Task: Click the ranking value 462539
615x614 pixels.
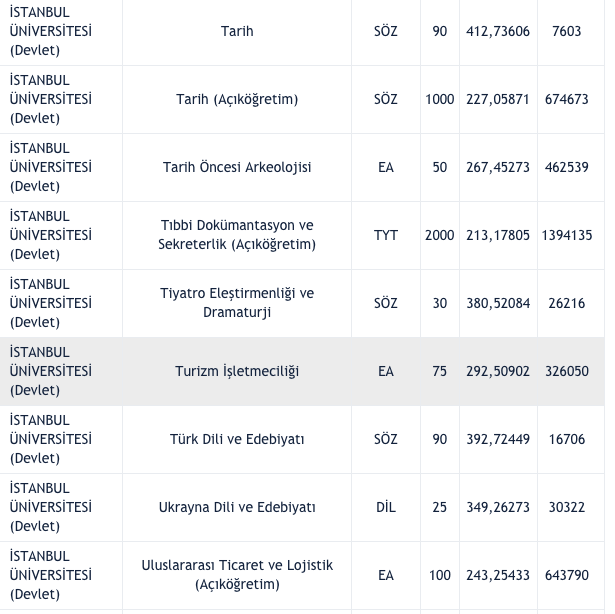Action: pos(567,167)
